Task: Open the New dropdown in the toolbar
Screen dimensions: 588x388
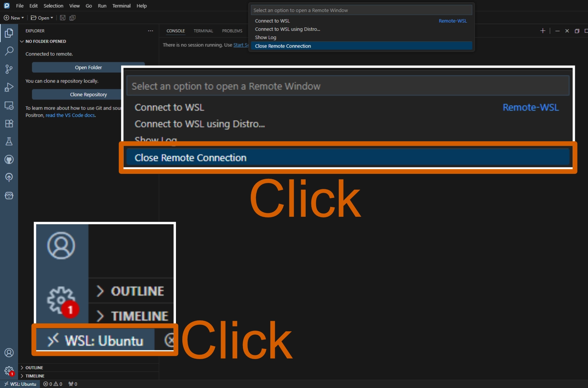Action: point(14,18)
